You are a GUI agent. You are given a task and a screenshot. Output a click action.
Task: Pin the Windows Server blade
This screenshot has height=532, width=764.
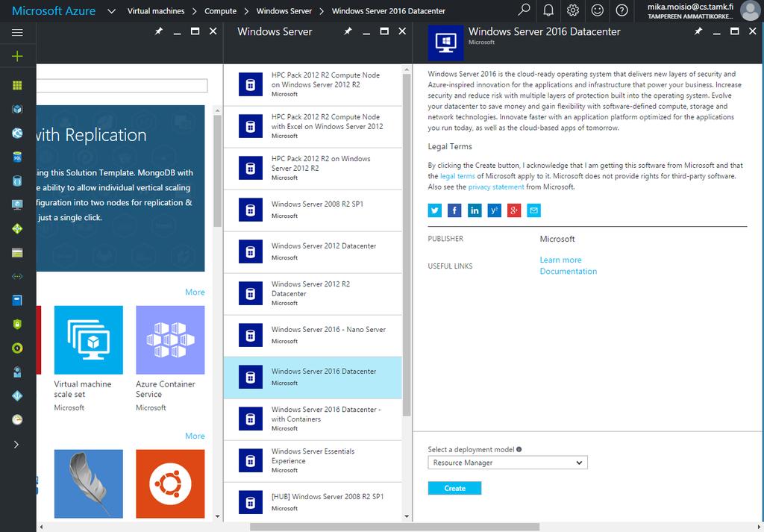[348, 31]
